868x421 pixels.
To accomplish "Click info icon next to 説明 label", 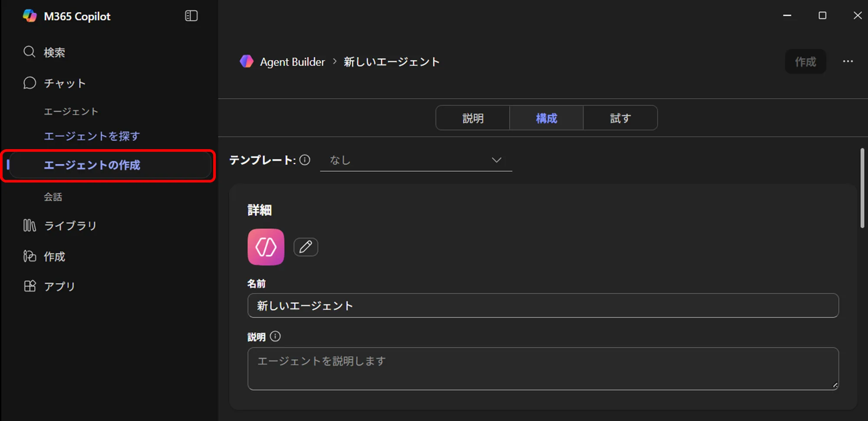I will (x=275, y=336).
